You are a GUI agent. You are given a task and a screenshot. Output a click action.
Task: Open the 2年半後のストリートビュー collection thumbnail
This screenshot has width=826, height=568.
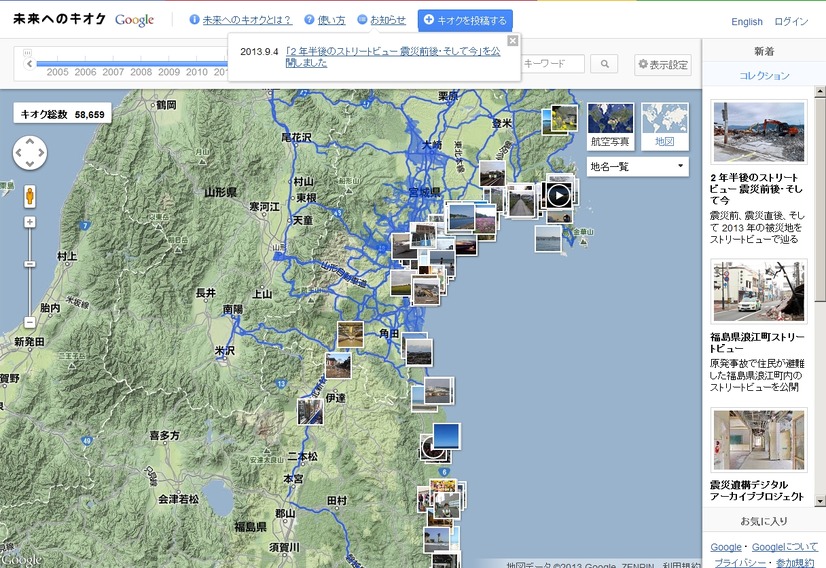point(759,132)
